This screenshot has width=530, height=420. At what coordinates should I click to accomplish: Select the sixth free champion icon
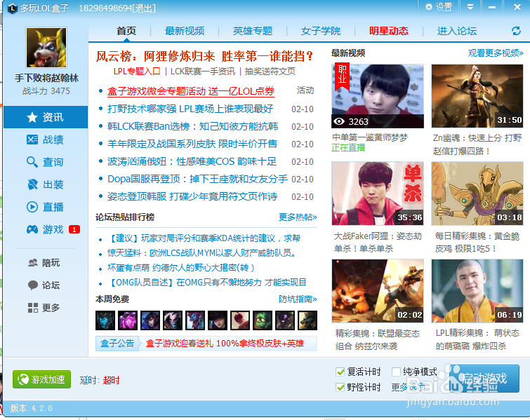(218, 320)
